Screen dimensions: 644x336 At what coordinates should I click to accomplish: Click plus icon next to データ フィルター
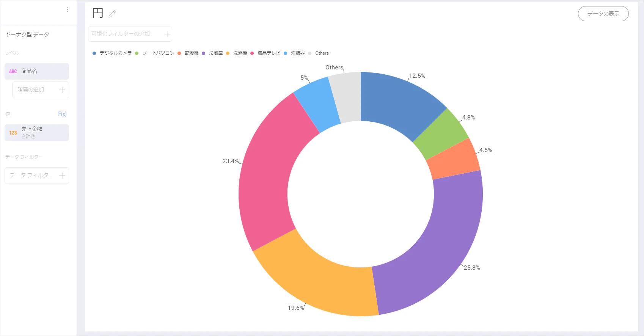coord(62,176)
